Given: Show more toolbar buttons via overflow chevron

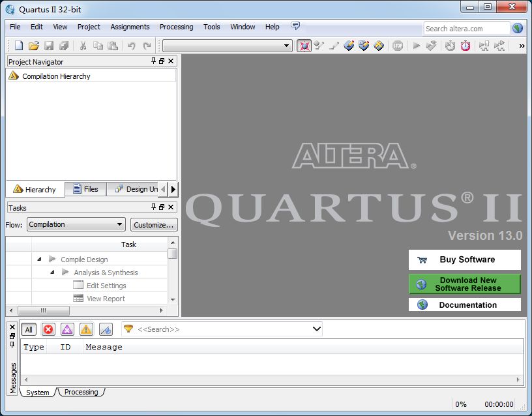Looking at the screenshot, I should 522,46.
